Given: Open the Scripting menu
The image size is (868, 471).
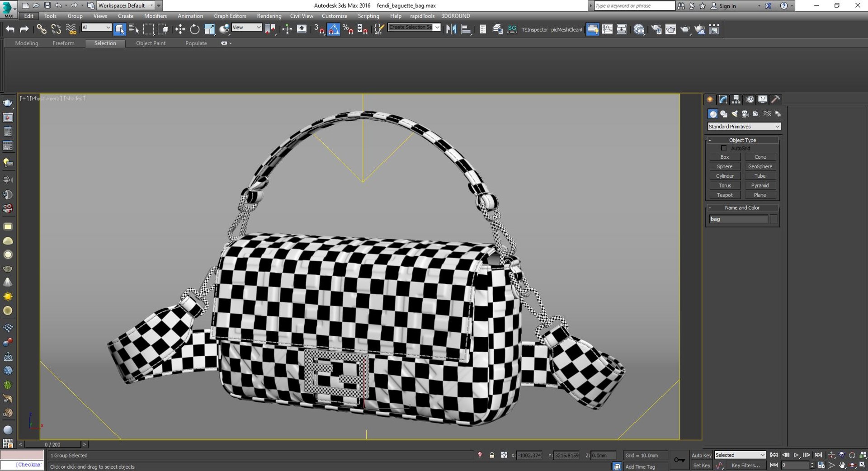Looking at the screenshot, I should tap(368, 16).
